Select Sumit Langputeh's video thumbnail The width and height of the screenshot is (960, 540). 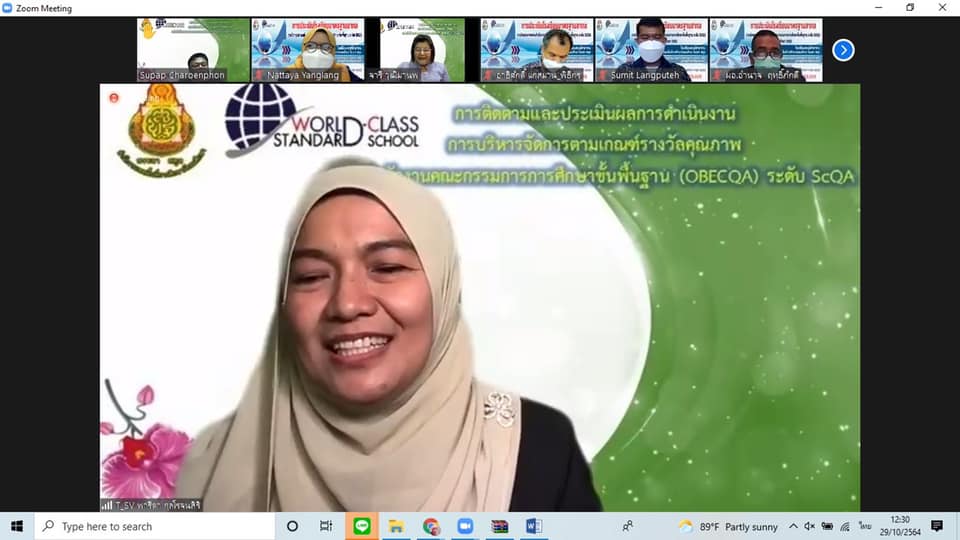651,50
